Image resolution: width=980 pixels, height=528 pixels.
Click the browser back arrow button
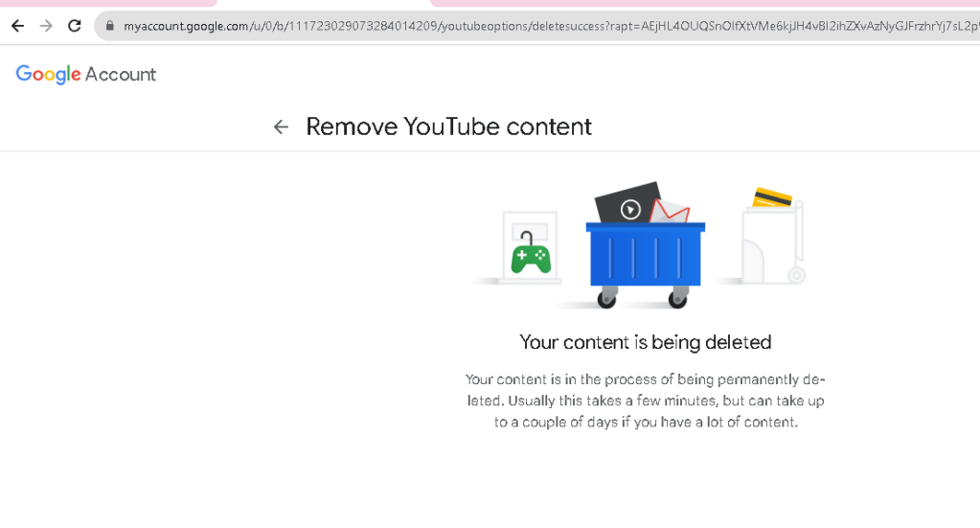pyautogui.click(x=17, y=26)
